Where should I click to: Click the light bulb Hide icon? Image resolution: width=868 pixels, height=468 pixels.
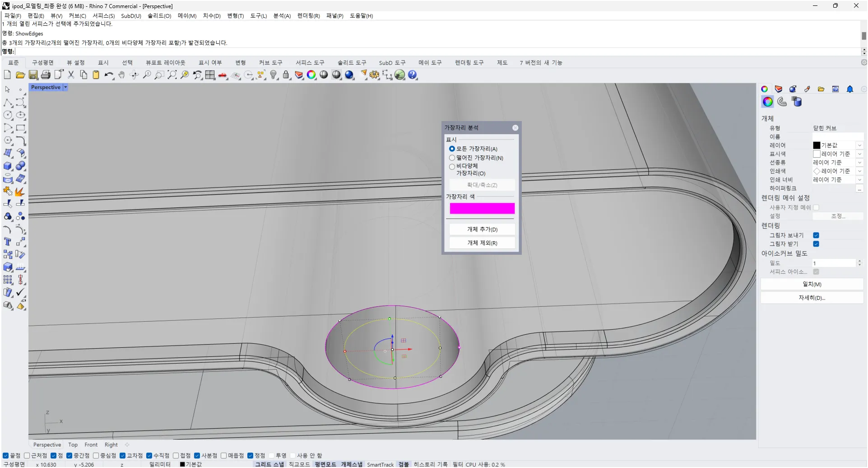274,75
